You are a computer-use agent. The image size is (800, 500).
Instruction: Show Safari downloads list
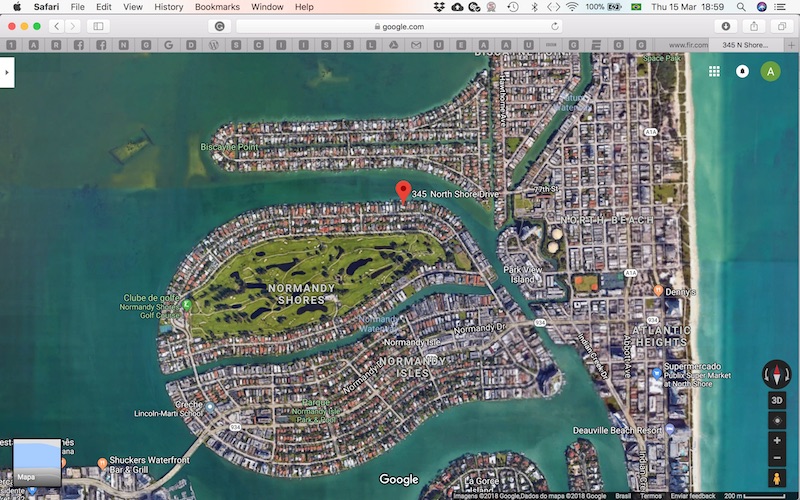click(726, 26)
